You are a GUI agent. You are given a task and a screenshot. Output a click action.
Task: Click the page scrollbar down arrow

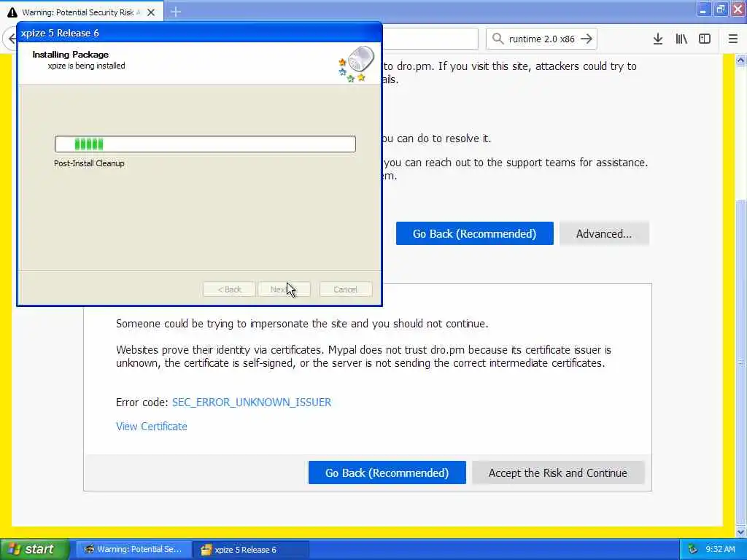tap(740, 532)
